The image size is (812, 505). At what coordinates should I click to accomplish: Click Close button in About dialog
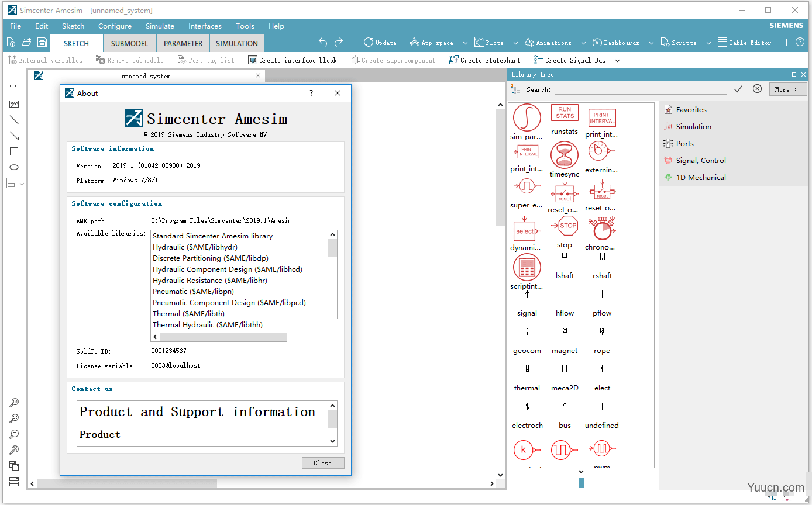pos(322,463)
